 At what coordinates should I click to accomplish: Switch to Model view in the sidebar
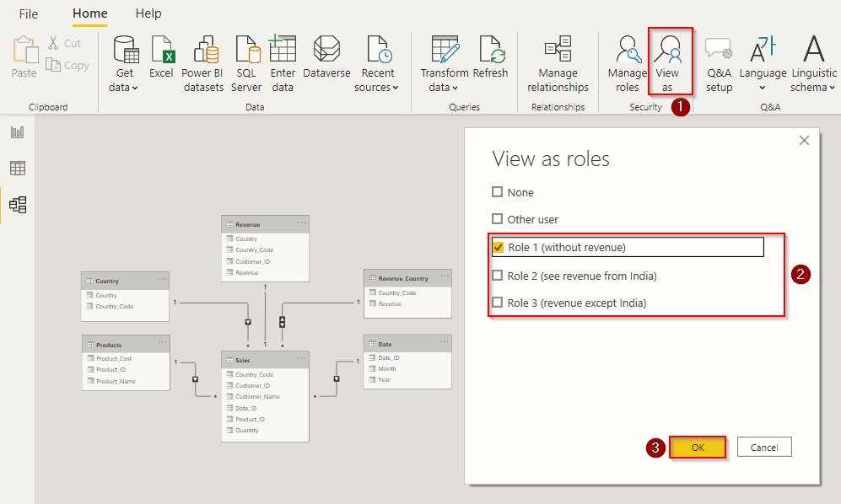[x=17, y=202]
